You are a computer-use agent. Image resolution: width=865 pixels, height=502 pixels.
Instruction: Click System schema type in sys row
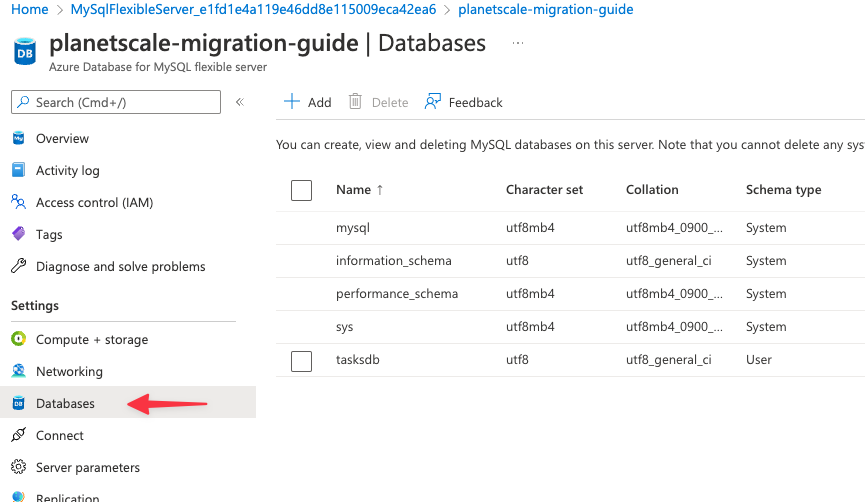coord(766,327)
